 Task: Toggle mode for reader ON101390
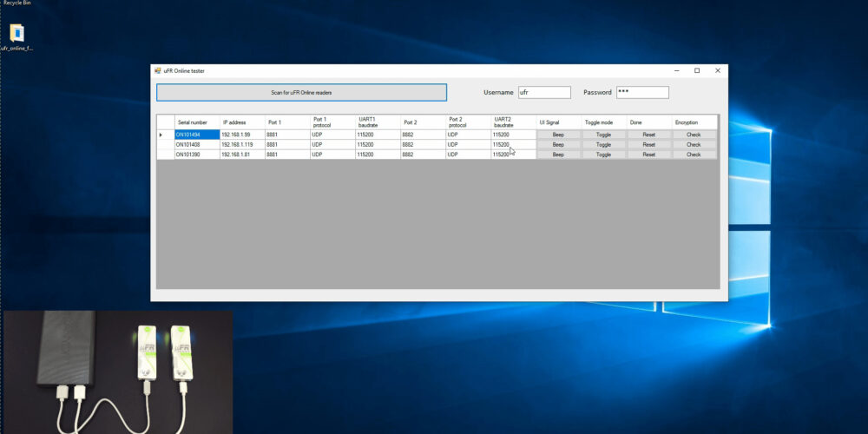coord(604,155)
